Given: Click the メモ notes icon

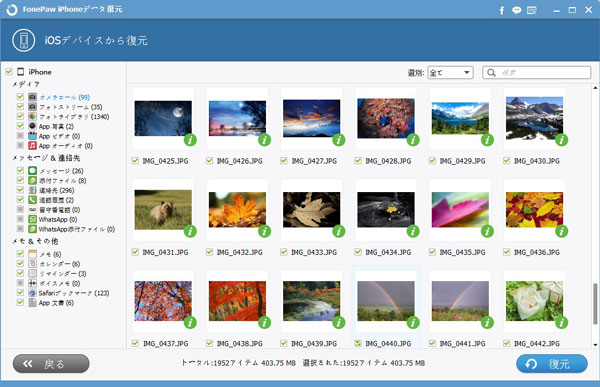Looking at the screenshot, I should tap(33, 254).
